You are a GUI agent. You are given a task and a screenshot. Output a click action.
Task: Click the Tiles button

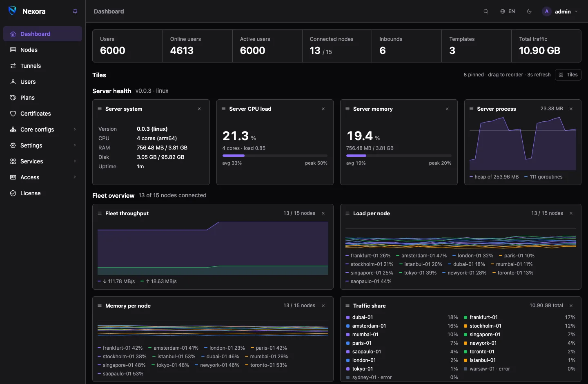pos(568,75)
